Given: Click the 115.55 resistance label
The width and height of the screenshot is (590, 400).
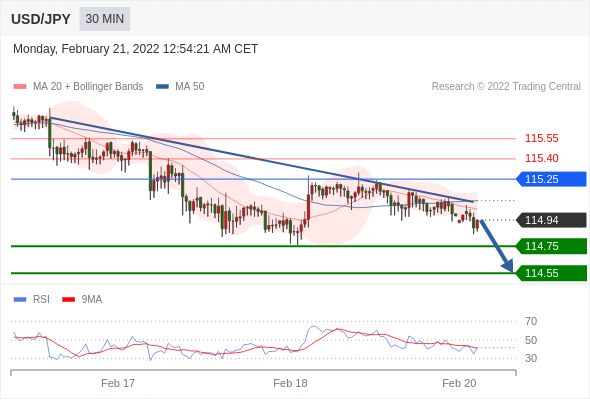Looking at the screenshot, I should tap(541, 138).
